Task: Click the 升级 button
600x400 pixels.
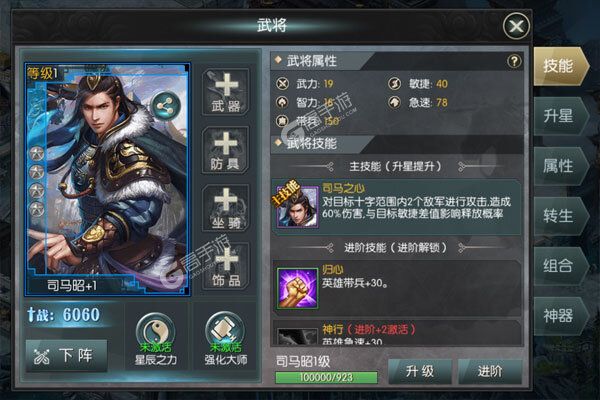Action: click(420, 371)
